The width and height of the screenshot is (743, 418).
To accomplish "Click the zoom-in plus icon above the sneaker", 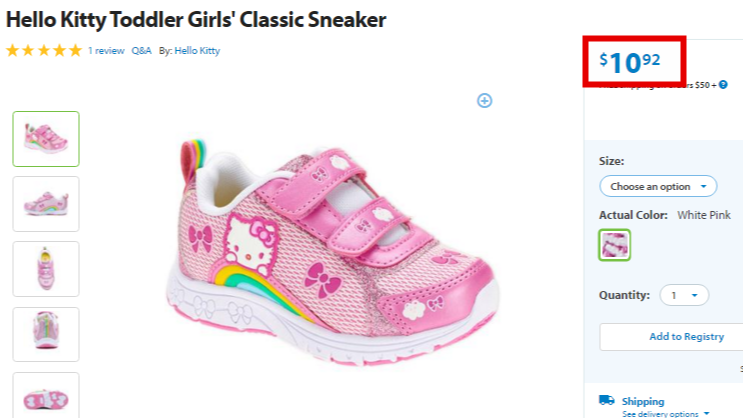I will (x=484, y=100).
